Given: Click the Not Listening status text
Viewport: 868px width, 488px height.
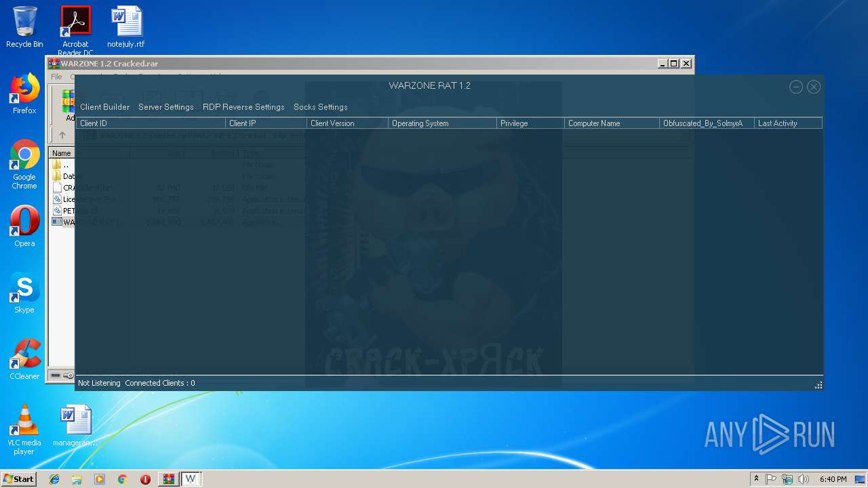Looking at the screenshot, I should click(99, 383).
